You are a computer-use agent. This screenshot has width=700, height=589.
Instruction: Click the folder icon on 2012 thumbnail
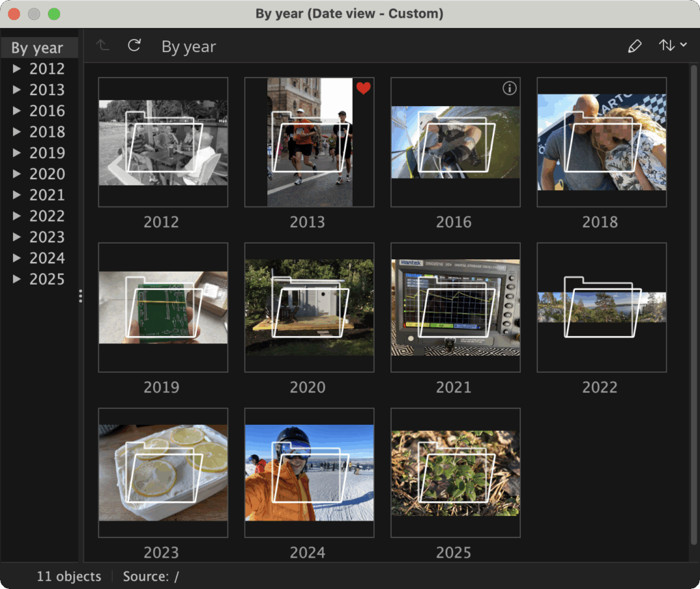(x=164, y=142)
